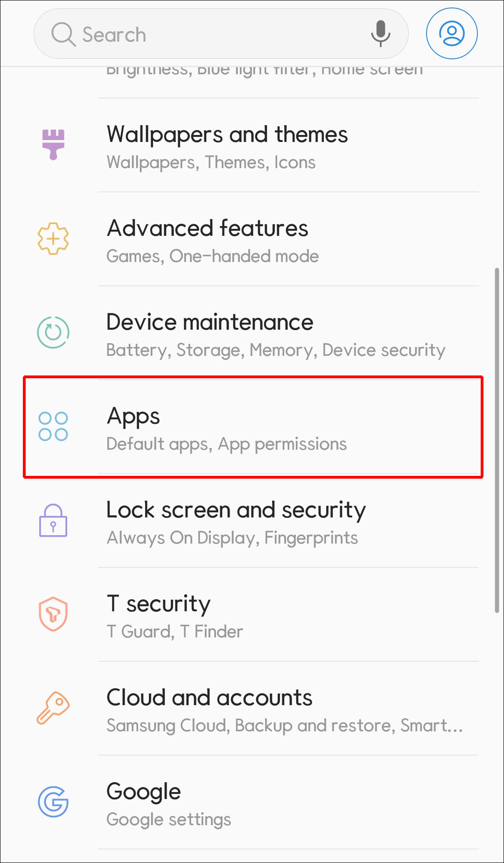Tap the magnifying glass search icon
Viewport: 504px width, 863px height.
coord(63,35)
